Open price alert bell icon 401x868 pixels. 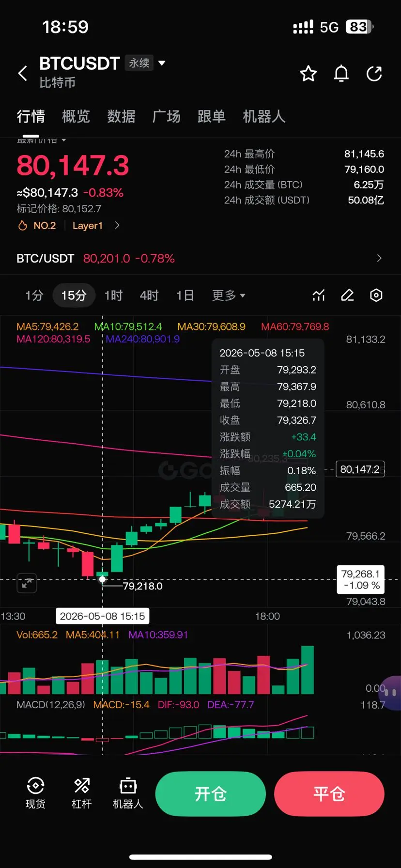coord(341,74)
